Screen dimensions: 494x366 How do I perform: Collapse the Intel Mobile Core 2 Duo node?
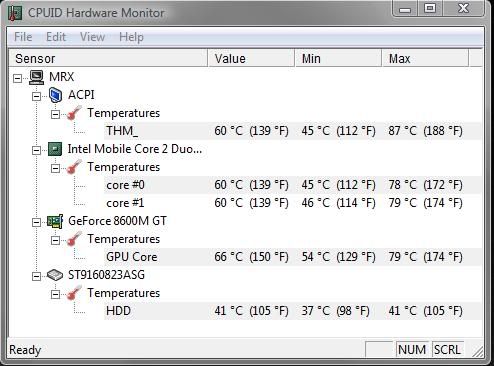pos(36,150)
